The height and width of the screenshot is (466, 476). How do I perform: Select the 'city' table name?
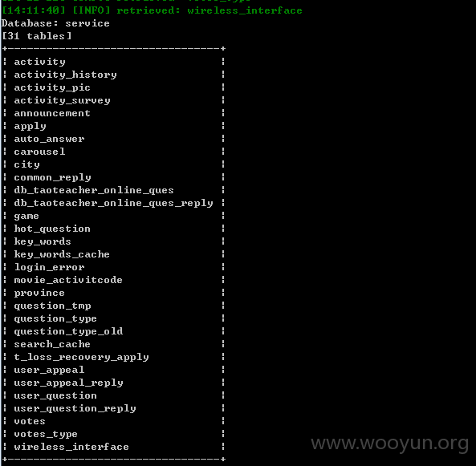click(x=26, y=164)
